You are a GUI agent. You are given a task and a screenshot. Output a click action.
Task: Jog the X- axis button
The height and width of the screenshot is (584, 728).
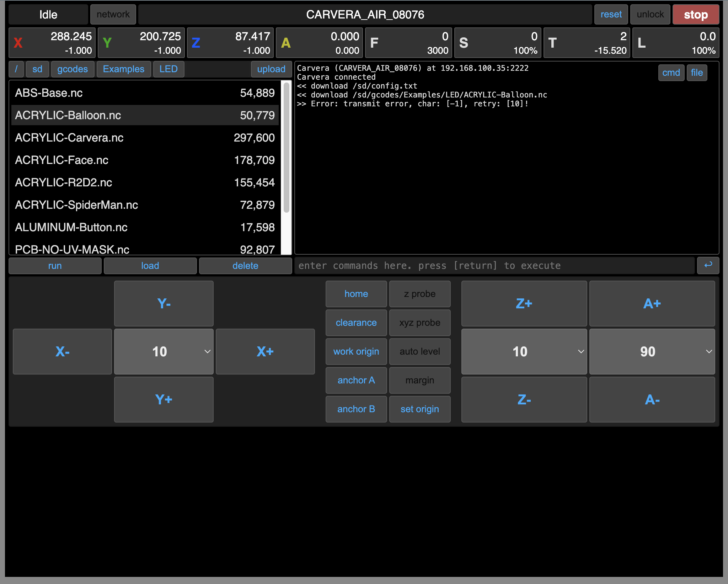click(62, 351)
